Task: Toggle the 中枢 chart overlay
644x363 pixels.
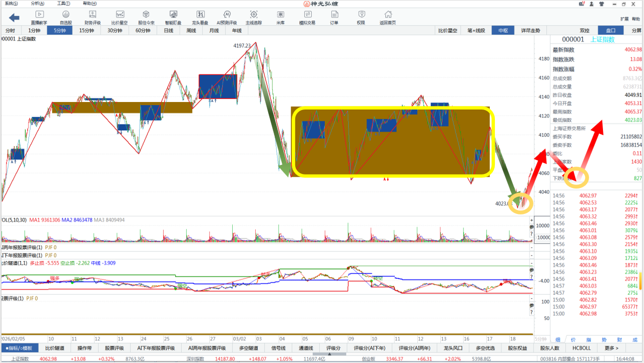Action: click(503, 30)
